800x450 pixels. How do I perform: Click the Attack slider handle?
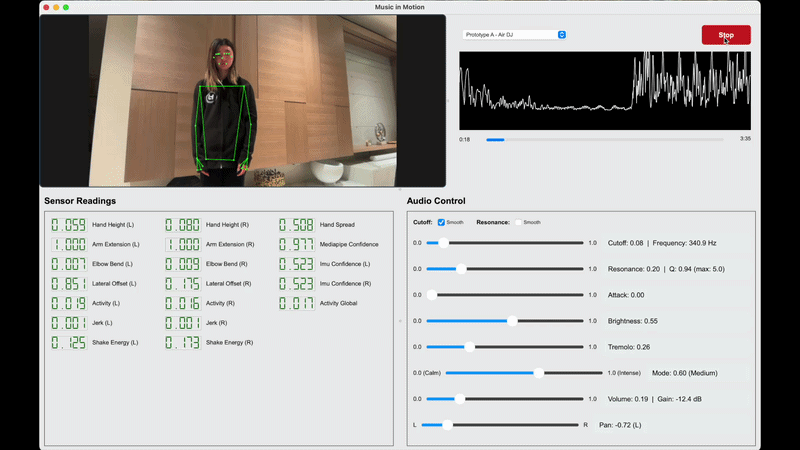click(x=432, y=295)
